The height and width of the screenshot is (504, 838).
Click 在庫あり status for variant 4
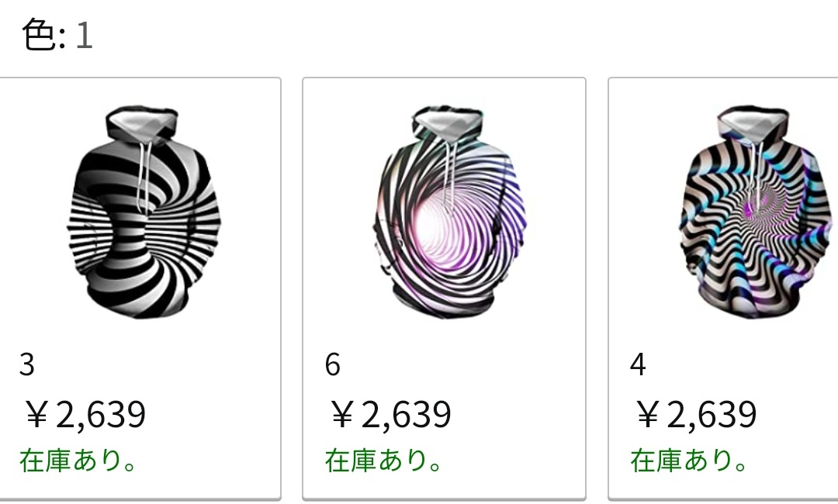[x=690, y=461]
